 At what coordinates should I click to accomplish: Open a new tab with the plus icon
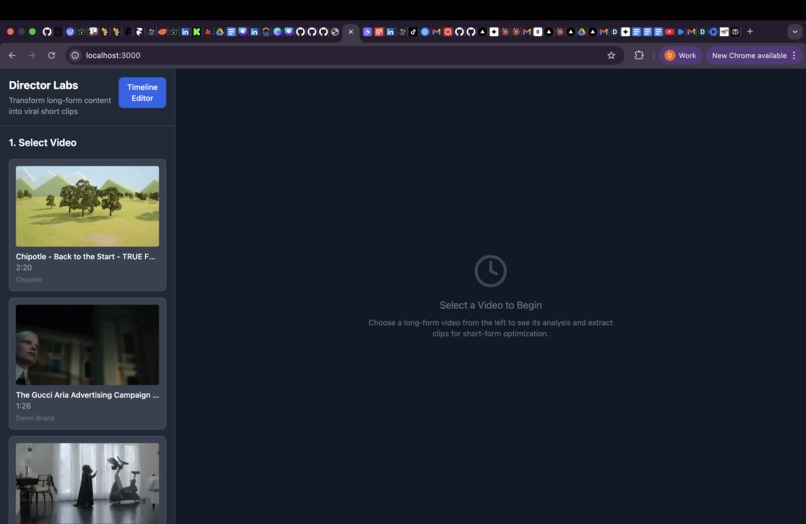pos(750,31)
